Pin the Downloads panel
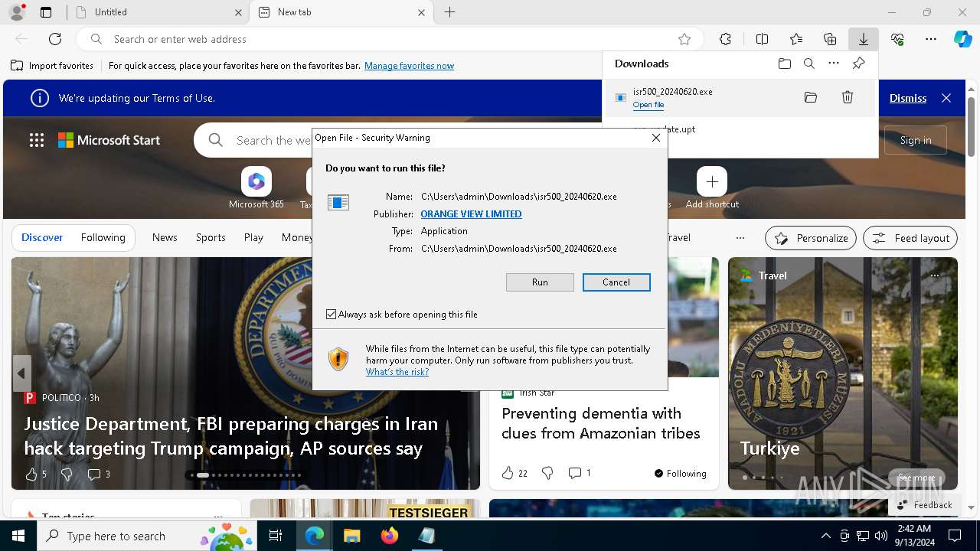Viewport: 980px width, 551px height. click(858, 64)
